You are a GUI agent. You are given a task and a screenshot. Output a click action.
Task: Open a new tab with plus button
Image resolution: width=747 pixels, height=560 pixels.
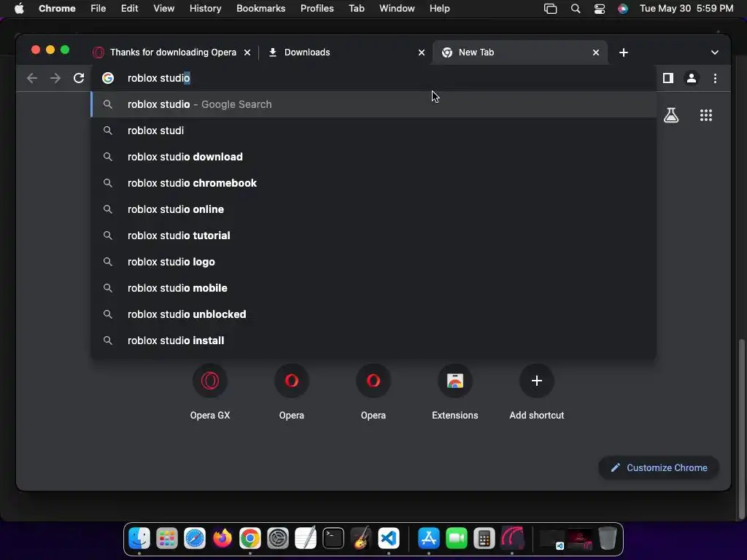tap(624, 52)
